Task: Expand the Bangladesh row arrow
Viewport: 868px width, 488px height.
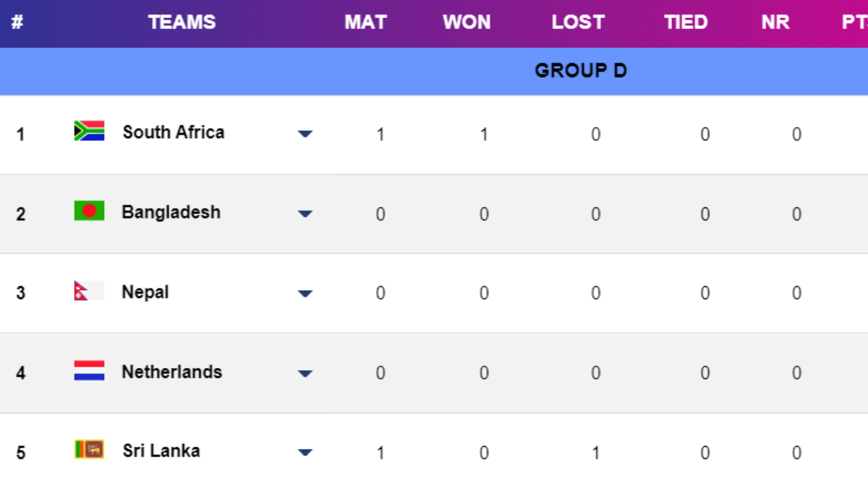Action: [305, 214]
